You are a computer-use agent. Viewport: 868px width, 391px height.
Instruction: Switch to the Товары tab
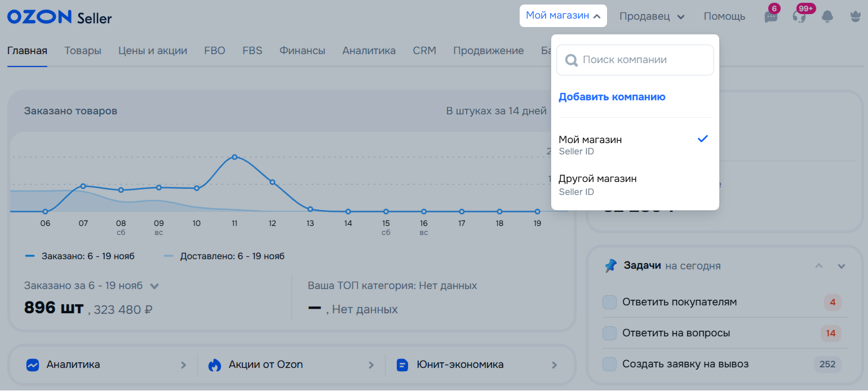pyautogui.click(x=83, y=51)
